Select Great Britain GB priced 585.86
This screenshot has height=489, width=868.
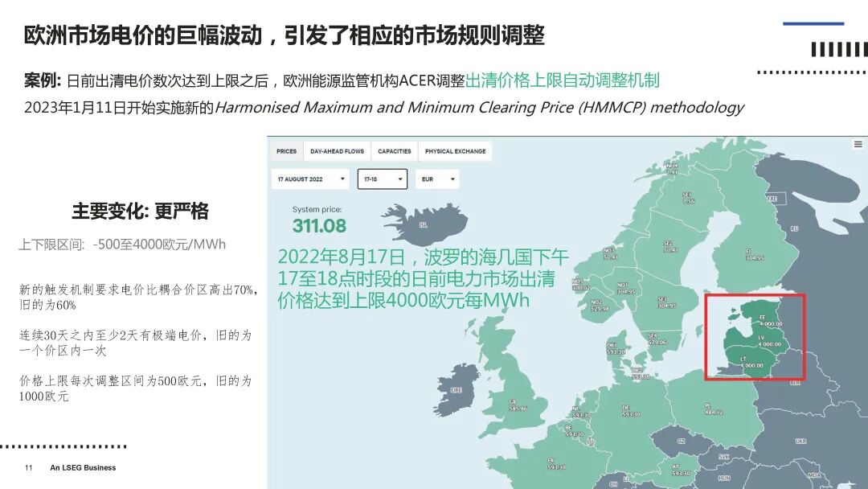518,405
